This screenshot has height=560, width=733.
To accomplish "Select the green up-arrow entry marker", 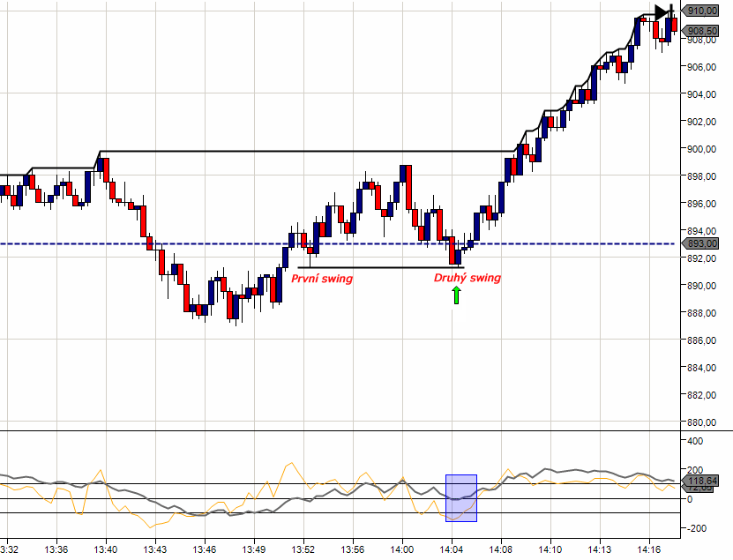I will (456, 295).
